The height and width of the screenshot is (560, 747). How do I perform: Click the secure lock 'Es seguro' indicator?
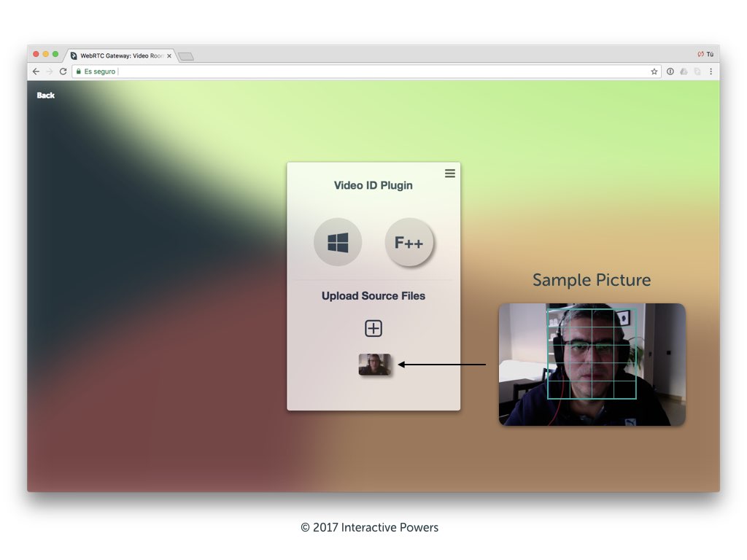pos(96,71)
